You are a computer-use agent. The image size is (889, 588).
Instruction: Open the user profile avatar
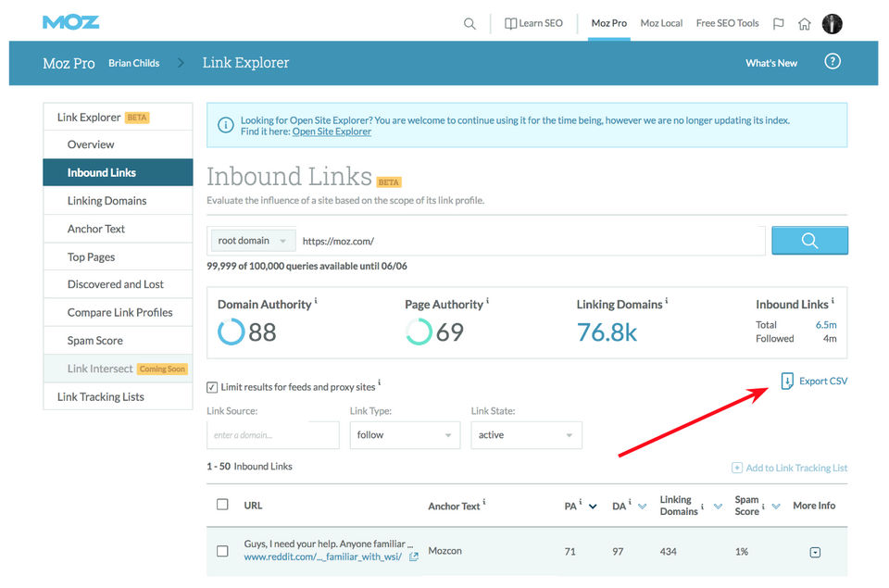(x=833, y=24)
